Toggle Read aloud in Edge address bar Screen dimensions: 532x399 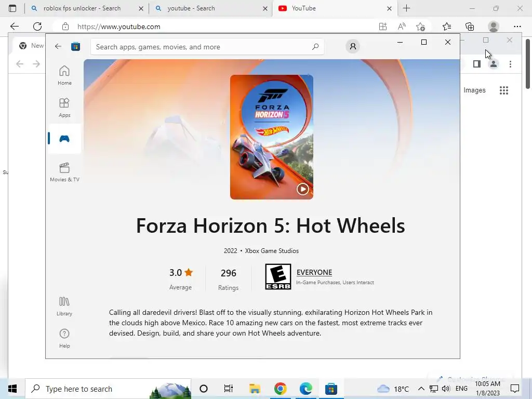pyautogui.click(x=402, y=26)
